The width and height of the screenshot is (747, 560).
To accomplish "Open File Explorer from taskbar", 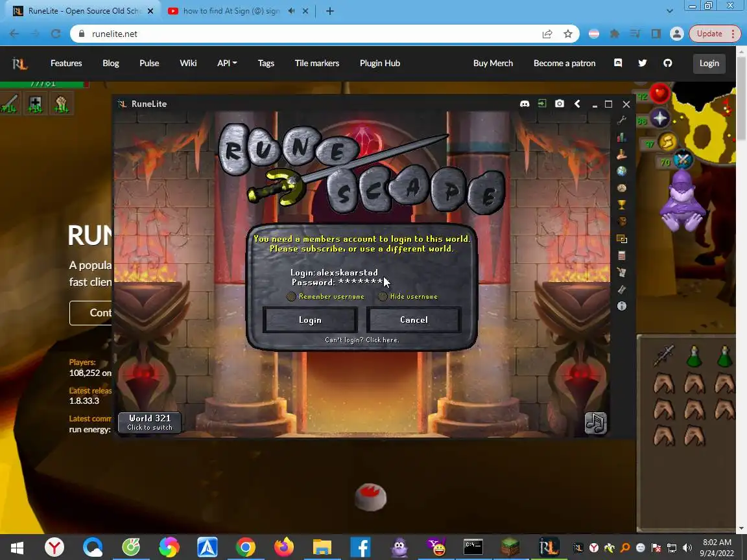I will (322, 547).
